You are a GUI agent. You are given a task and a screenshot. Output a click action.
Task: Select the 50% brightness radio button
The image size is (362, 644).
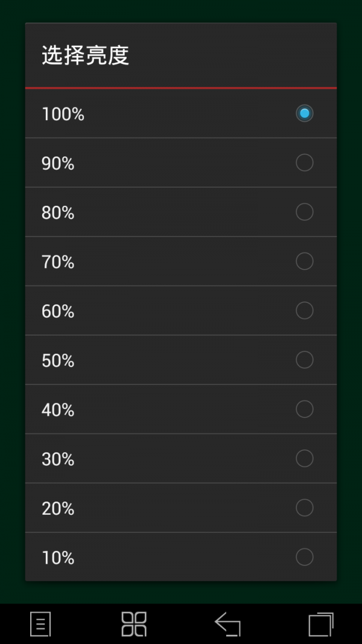304,360
